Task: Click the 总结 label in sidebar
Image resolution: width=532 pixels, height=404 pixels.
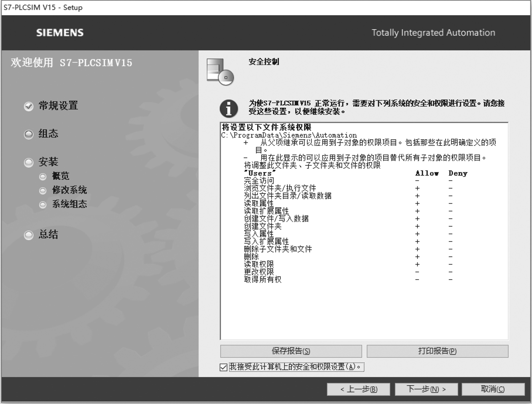Action: click(48, 234)
